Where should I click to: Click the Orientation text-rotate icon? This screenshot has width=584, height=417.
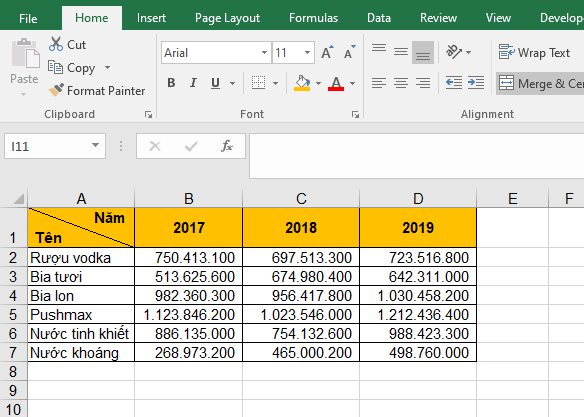454,52
